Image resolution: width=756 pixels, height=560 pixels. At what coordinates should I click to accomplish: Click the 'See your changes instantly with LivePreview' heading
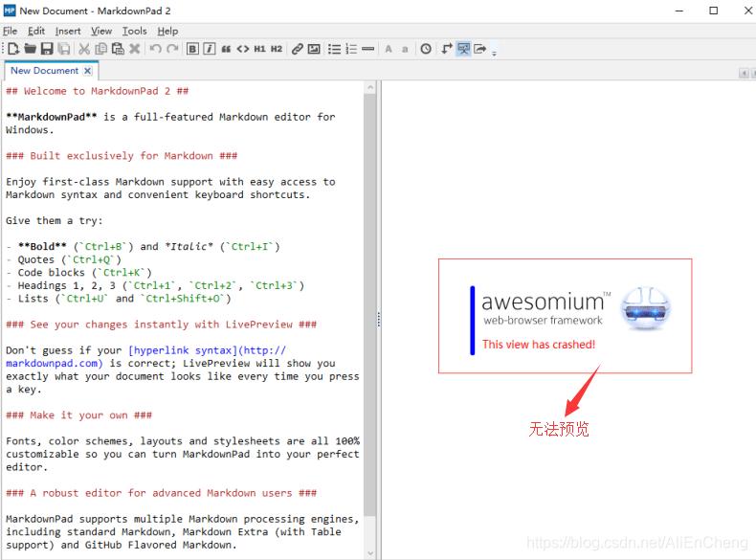161,325
